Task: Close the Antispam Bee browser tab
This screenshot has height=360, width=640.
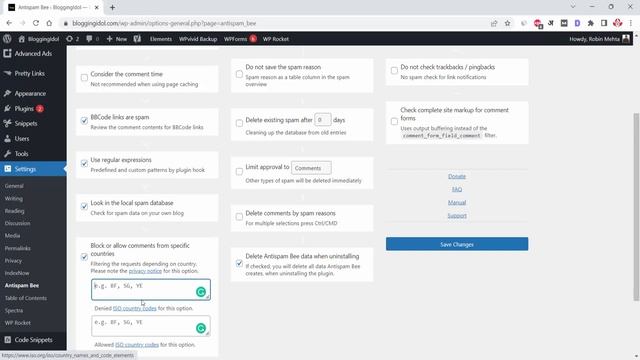Action: 97,7
